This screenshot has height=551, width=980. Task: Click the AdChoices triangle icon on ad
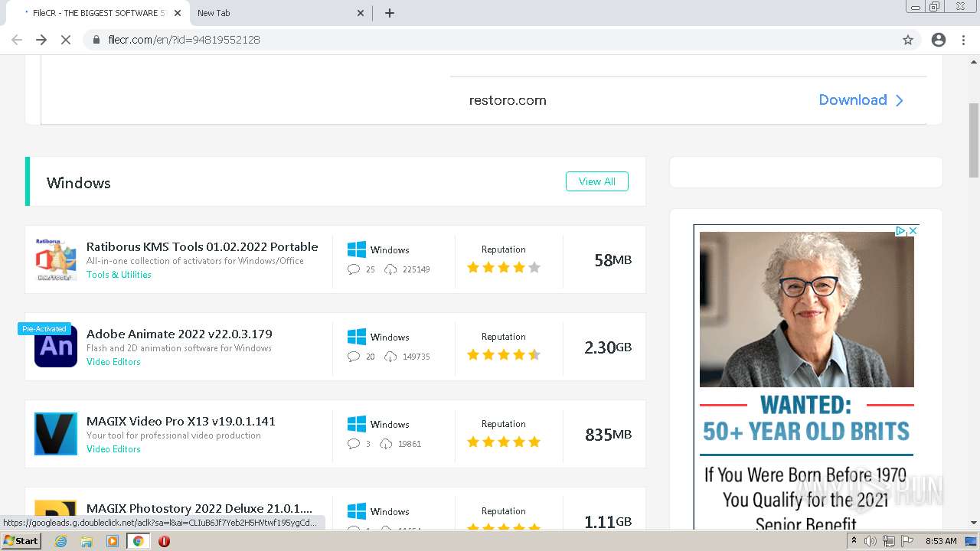click(901, 230)
